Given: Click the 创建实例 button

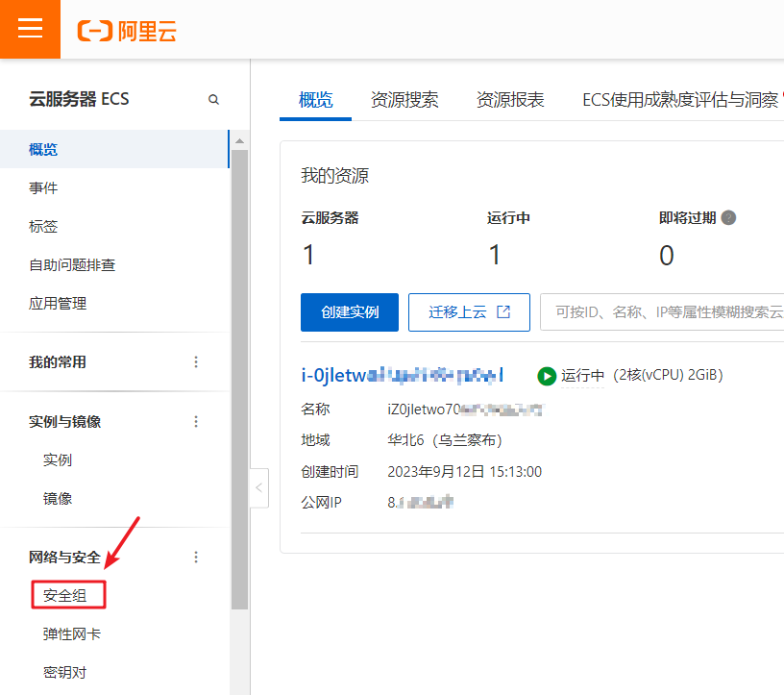Looking at the screenshot, I should point(350,312).
